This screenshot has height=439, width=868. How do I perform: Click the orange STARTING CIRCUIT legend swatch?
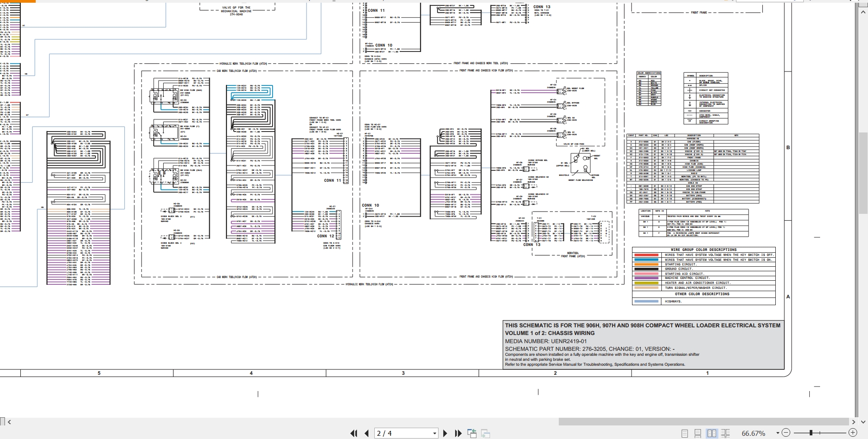pos(646,264)
